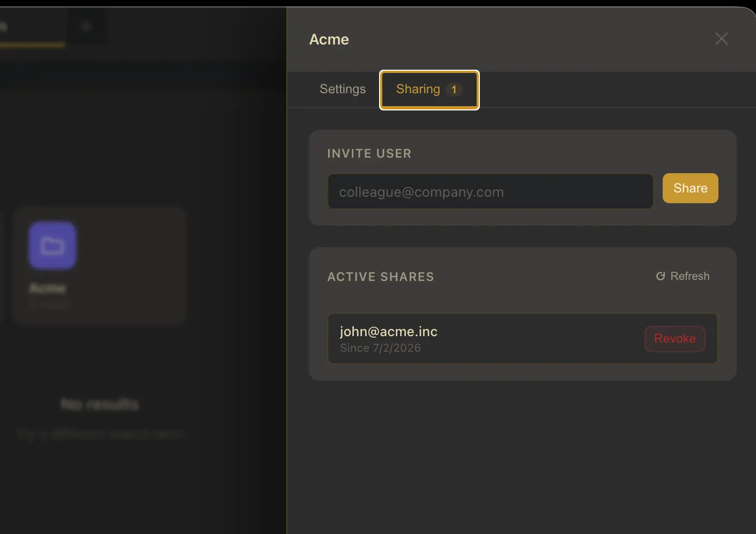Click the blurred No results message
756x534 pixels.
pyautogui.click(x=100, y=404)
